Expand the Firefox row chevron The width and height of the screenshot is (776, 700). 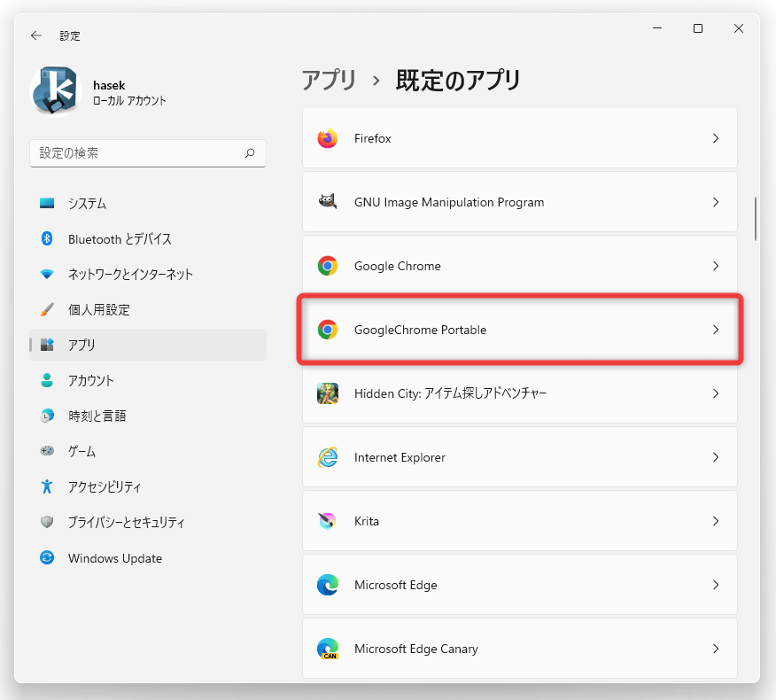click(716, 138)
